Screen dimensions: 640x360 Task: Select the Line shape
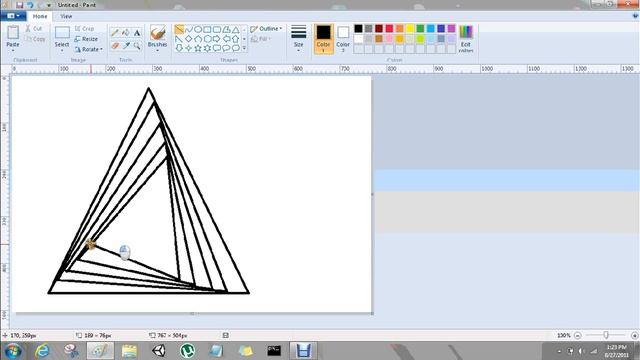point(179,29)
